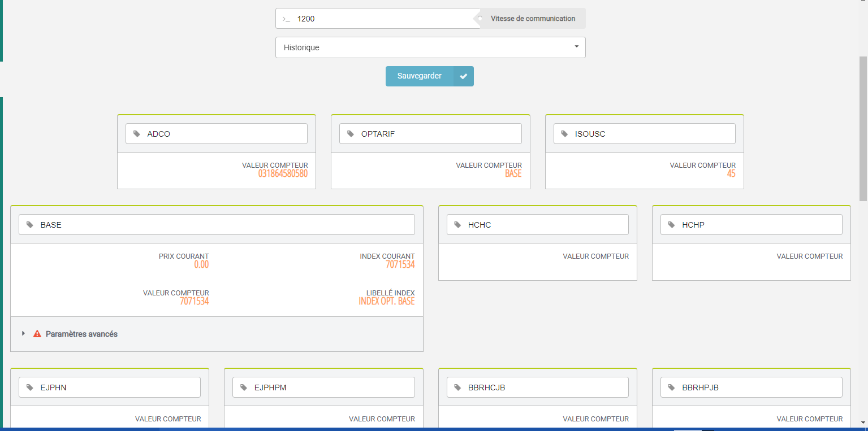The height and width of the screenshot is (431, 868).
Task: Click the terminal prompt icon beside 1200
Action: pos(286,19)
